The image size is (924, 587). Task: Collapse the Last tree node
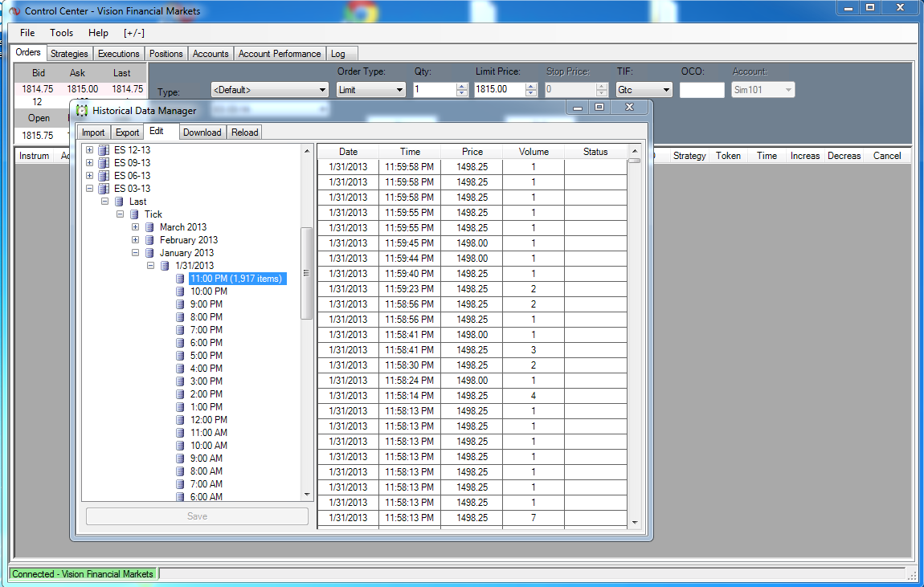[x=105, y=202]
